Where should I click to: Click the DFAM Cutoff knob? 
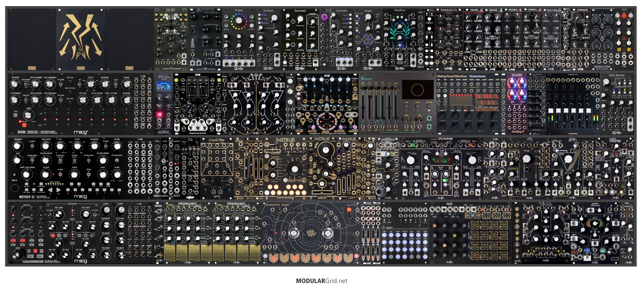[x=90, y=84]
